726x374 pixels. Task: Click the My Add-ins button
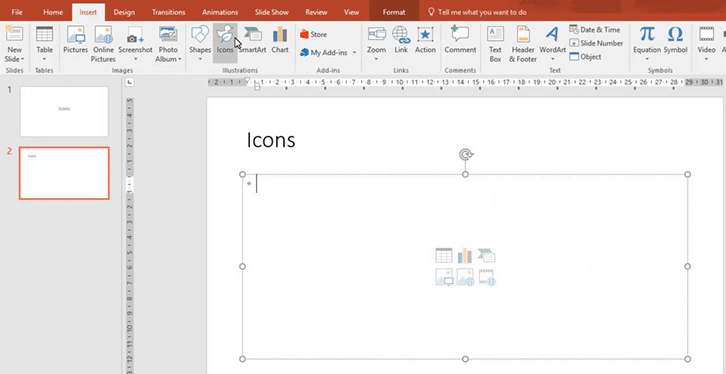(324, 52)
